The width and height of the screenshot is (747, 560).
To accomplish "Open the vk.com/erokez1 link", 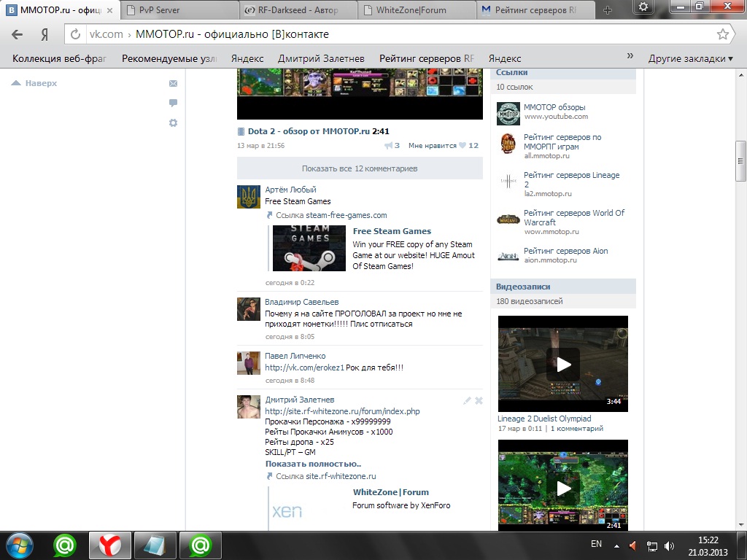I will click(304, 367).
